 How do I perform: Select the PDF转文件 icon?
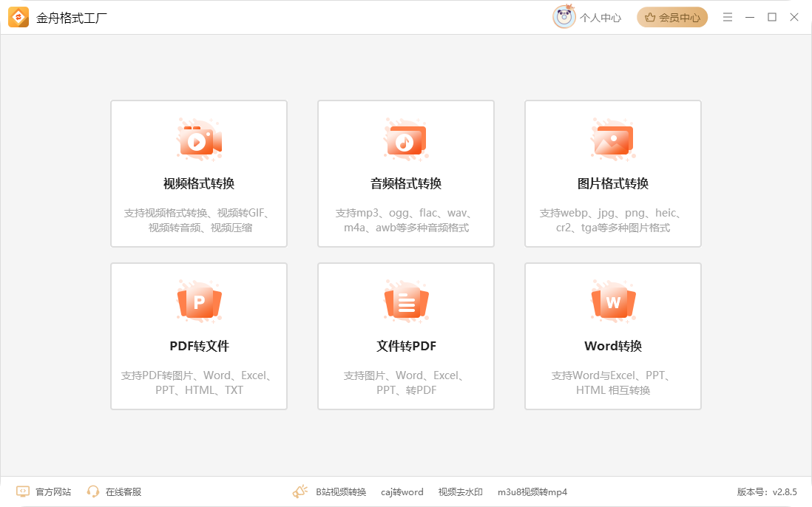(198, 302)
